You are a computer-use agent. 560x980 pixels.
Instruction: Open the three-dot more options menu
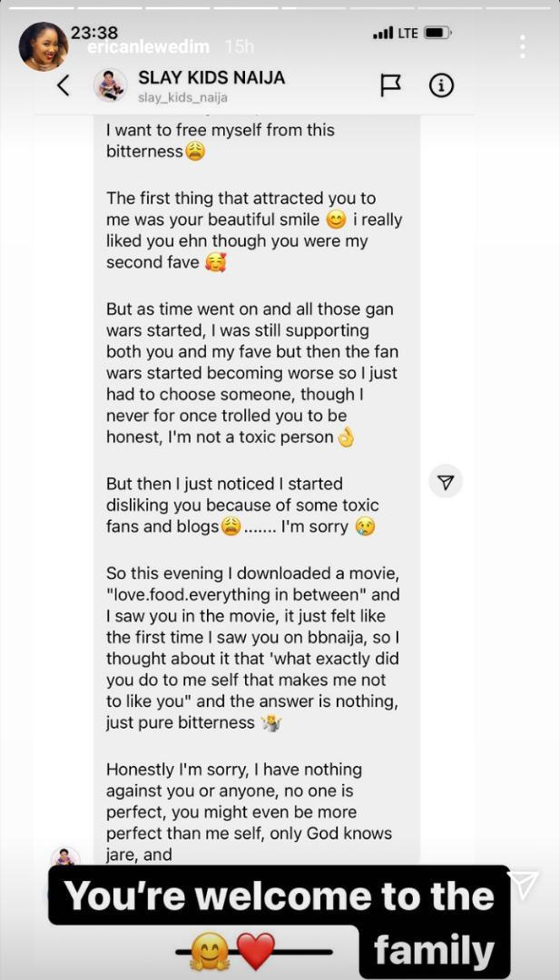pyautogui.click(x=522, y=46)
